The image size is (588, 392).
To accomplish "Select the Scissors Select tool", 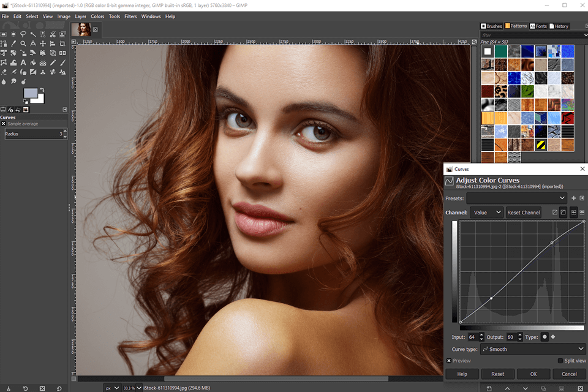I will click(x=53, y=36).
